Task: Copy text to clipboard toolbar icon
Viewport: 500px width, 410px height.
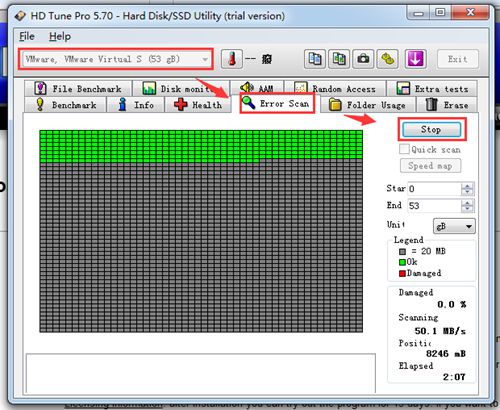Action: click(x=315, y=59)
